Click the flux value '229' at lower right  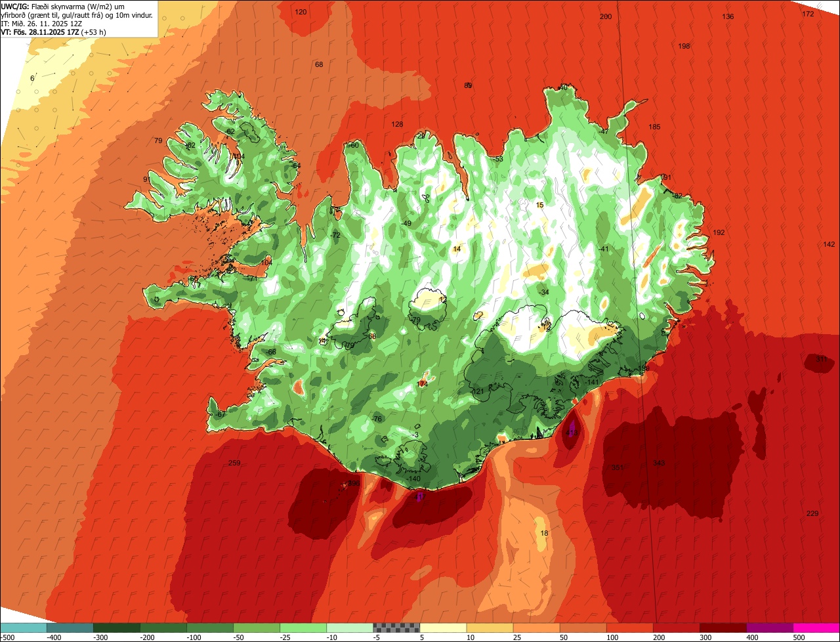812,513
